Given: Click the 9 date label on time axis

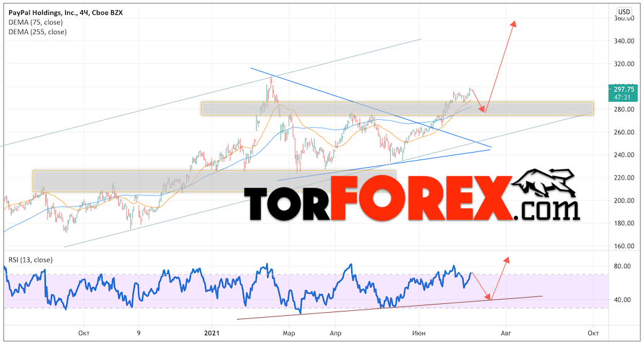Looking at the screenshot, I should (139, 333).
